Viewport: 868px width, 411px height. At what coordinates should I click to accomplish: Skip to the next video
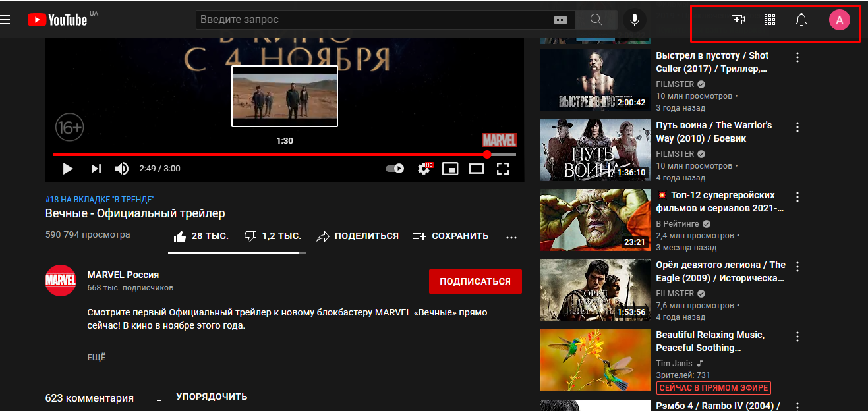click(96, 169)
